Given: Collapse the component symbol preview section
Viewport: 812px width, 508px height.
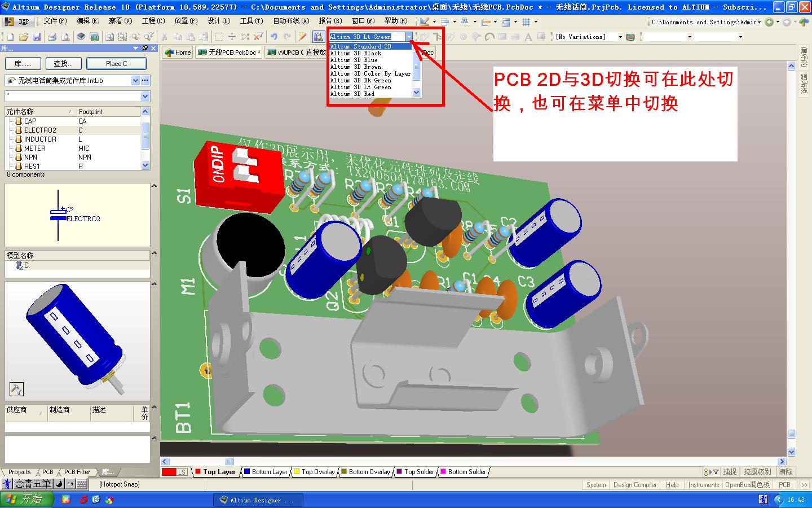Looking at the screenshot, I should pos(154,186).
